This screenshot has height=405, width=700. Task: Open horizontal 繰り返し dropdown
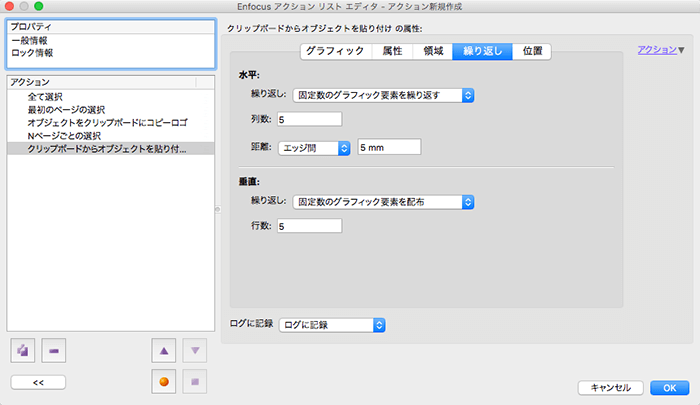(x=383, y=95)
